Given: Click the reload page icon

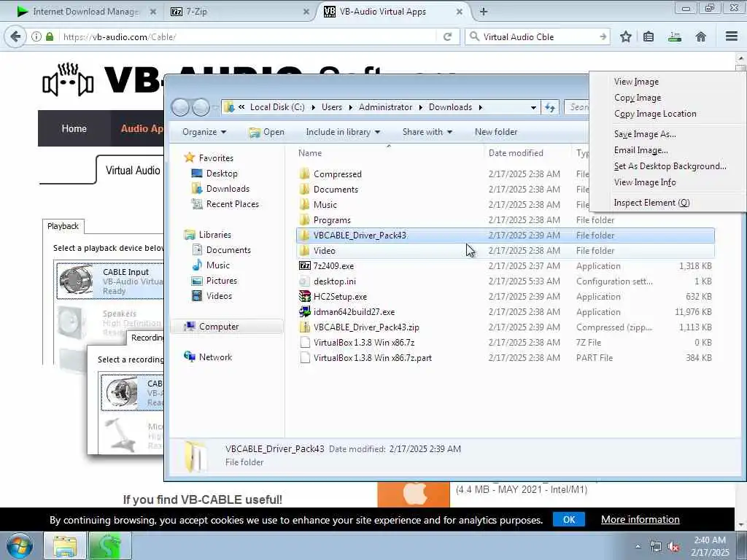Looking at the screenshot, I should [x=447, y=36].
